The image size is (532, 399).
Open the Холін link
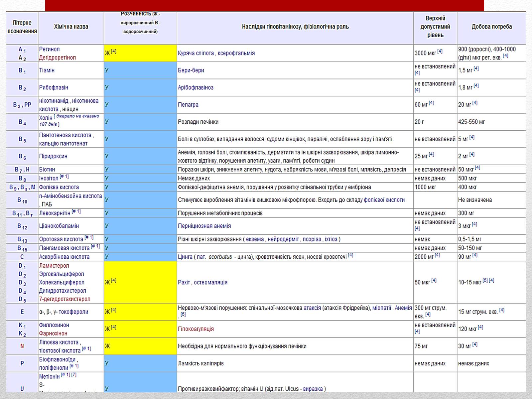coord(46,118)
